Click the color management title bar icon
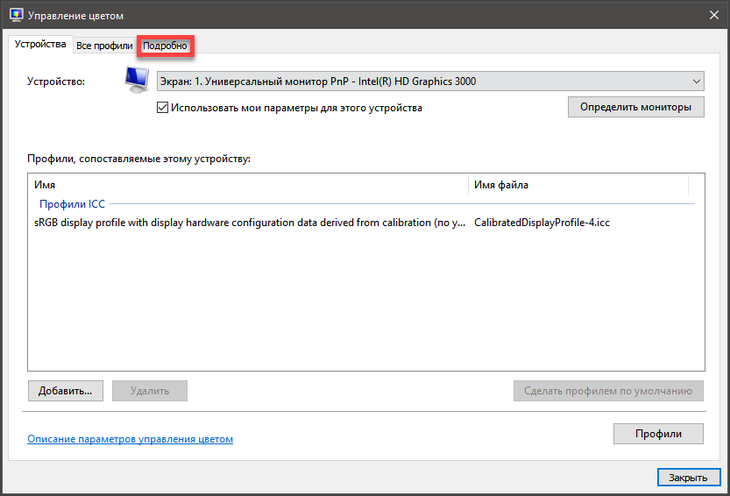The width and height of the screenshot is (730, 496). tap(16, 15)
